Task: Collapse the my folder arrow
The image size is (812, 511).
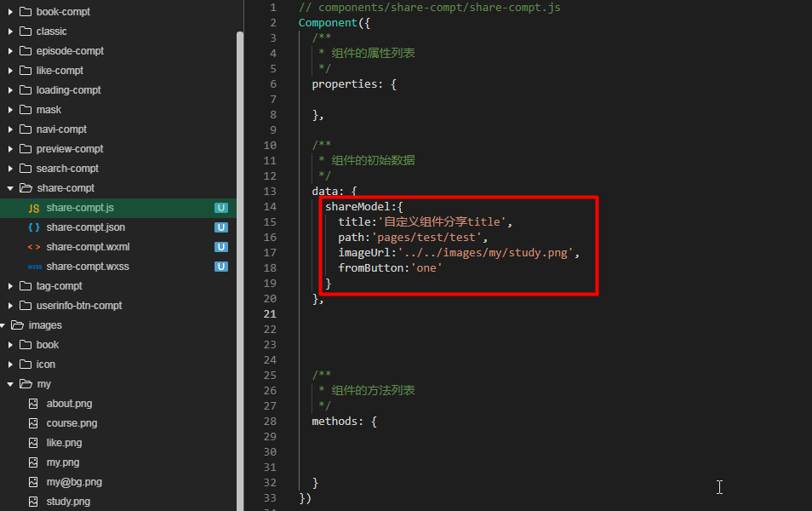Action: (x=10, y=384)
